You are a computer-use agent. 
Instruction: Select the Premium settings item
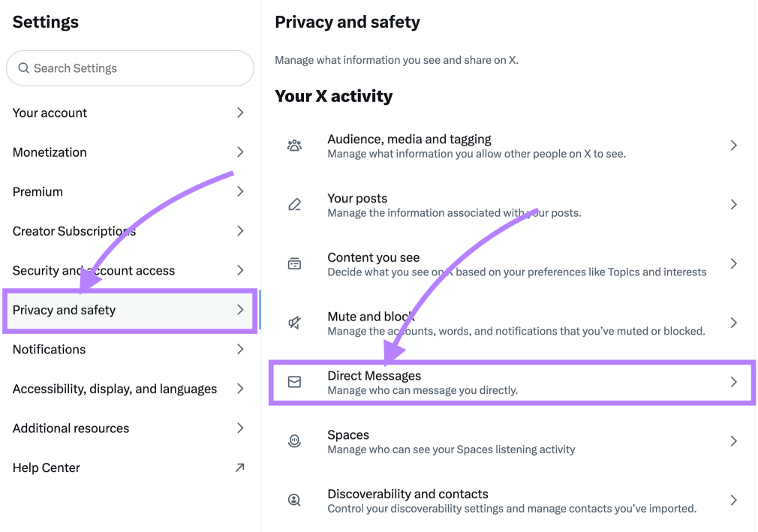(38, 192)
